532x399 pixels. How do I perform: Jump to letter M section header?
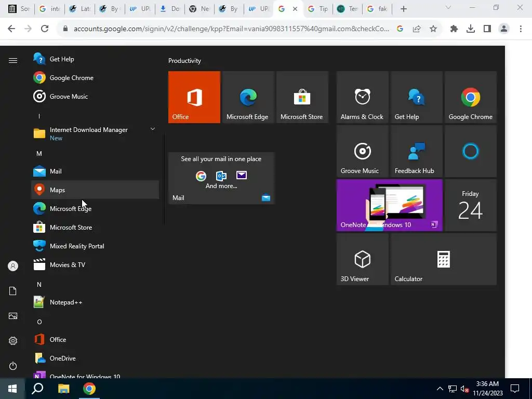point(39,154)
